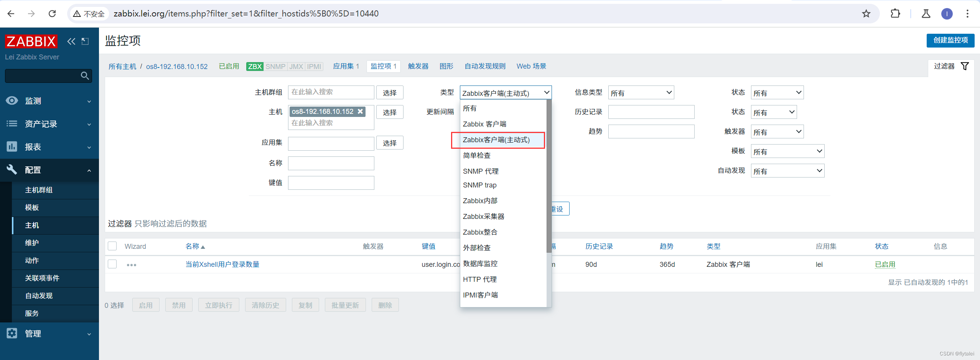This screenshot has height=360, width=980.
Task: Open item 当前Xshell用户登录数量
Action: click(x=222, y=265)
